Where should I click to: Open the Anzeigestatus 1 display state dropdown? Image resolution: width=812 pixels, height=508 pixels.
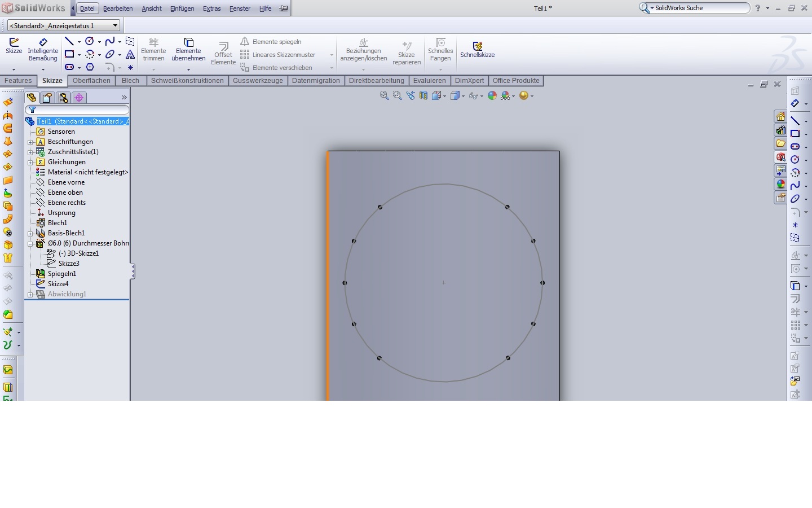pyautogui.click(x=115, y=25)
